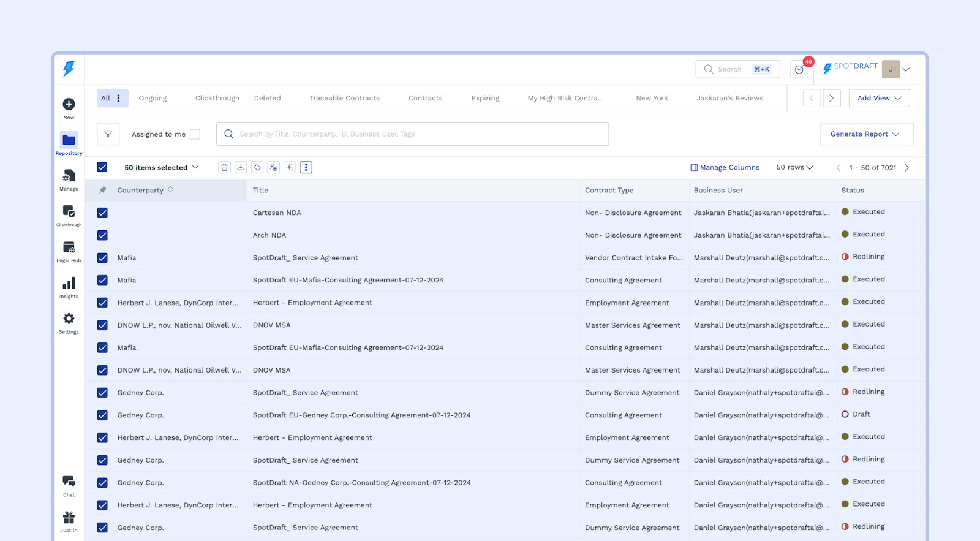Click the contract search by Title field
Screen dimensions: 980x541
[412, 134]
